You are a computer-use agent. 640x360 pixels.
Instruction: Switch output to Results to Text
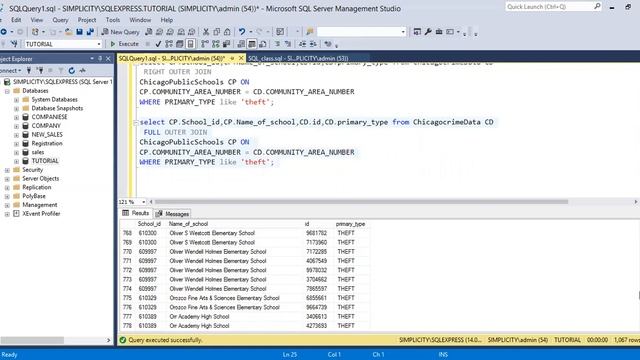click(241, 44)
